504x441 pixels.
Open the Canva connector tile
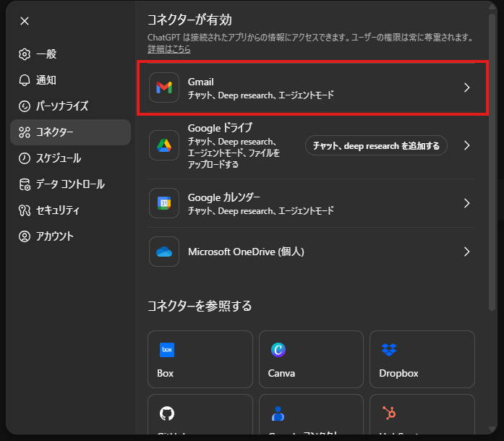pyautogui.click(x=310, y=359)
